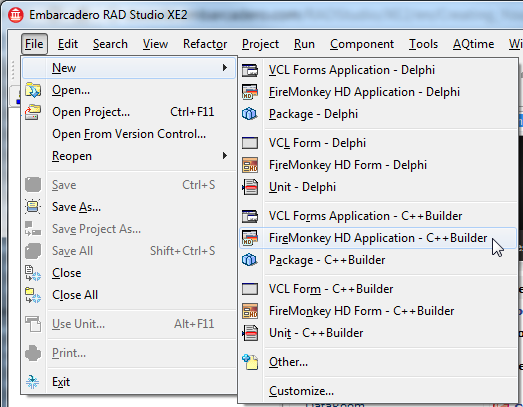Create FireMonkey HD Application - Delphi
This screenshot has height=407, width=523.
(x=378, y=92)
